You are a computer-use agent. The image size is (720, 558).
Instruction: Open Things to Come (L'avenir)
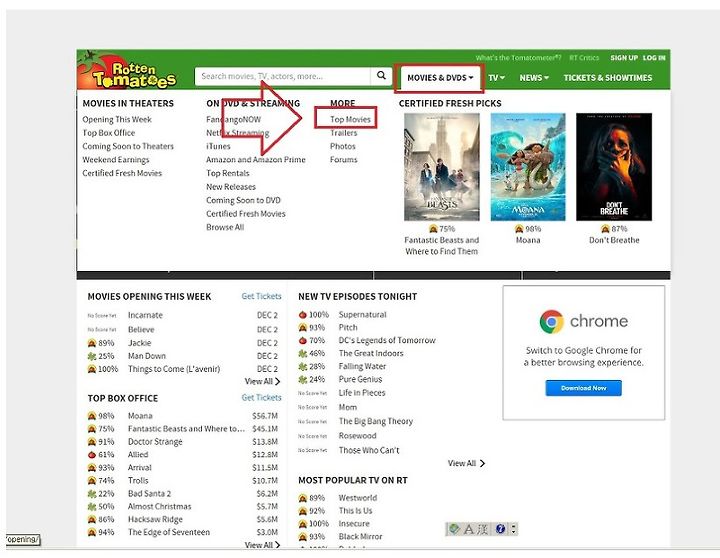(x=174, y=369)
